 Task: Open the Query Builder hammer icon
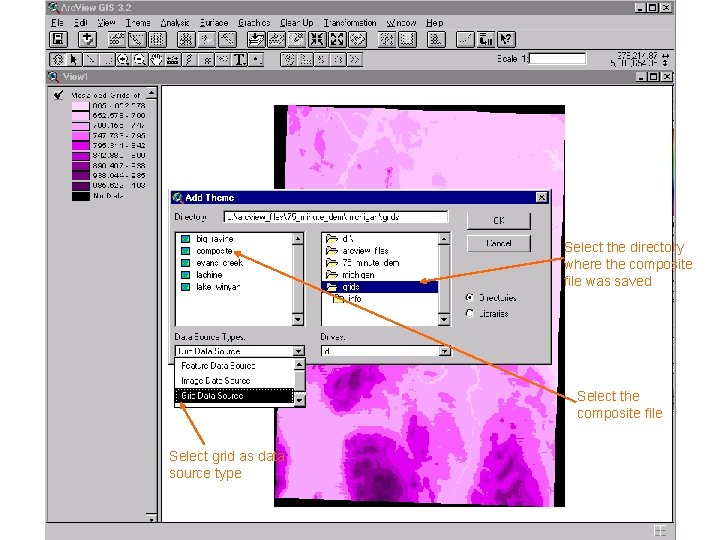227,39
